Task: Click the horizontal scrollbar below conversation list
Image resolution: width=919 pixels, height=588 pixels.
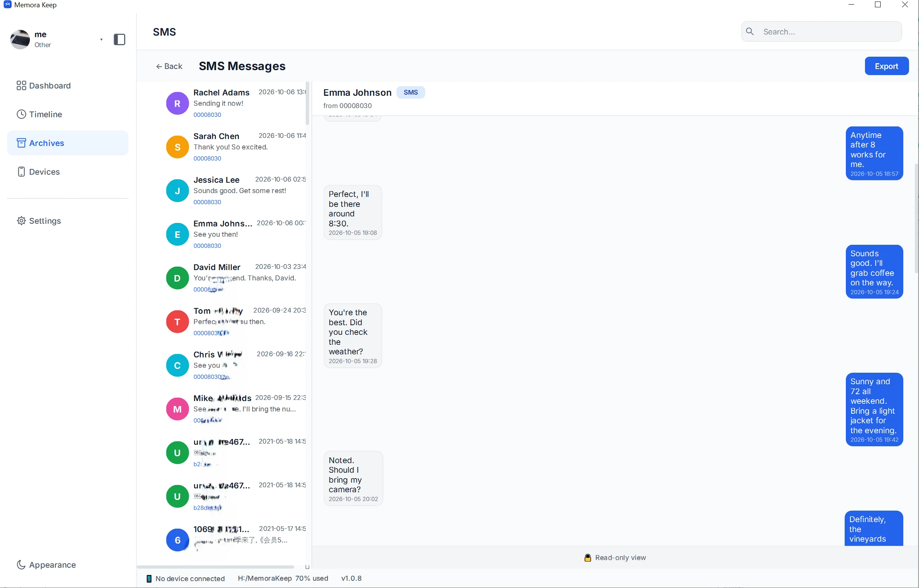Action: pyautogui.click(x=215, y=567)
